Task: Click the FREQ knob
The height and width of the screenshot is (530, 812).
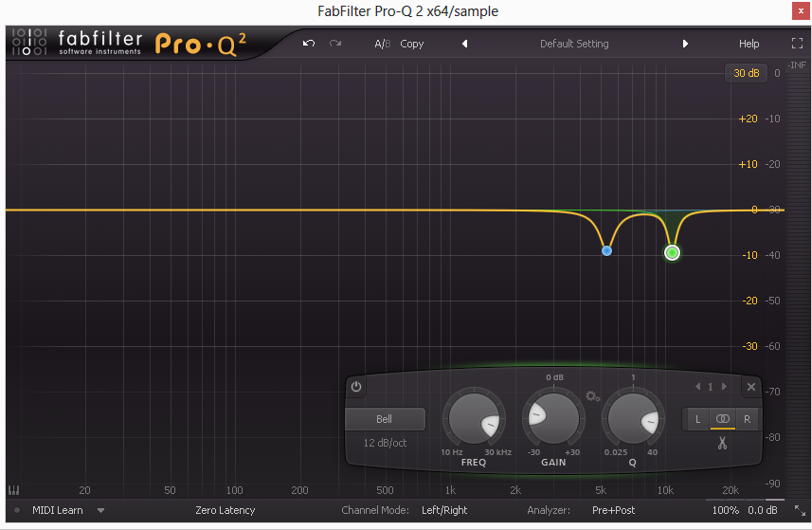Action: [474, 419]
